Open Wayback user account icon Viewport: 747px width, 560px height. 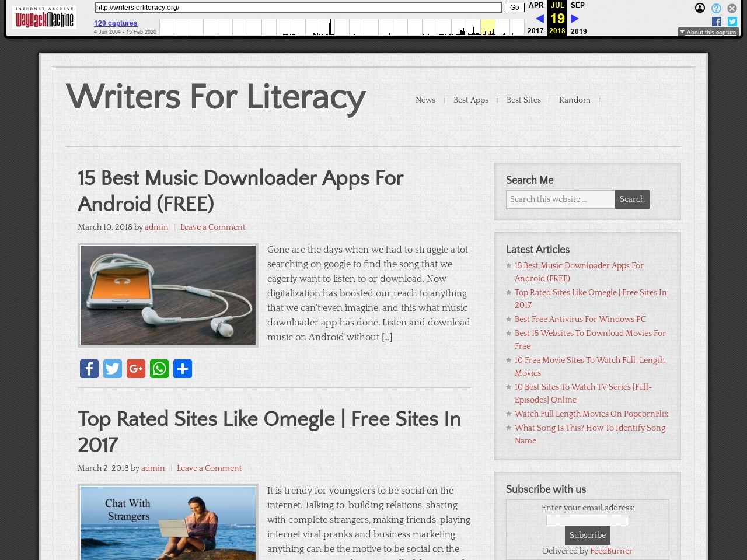point(700,8)
